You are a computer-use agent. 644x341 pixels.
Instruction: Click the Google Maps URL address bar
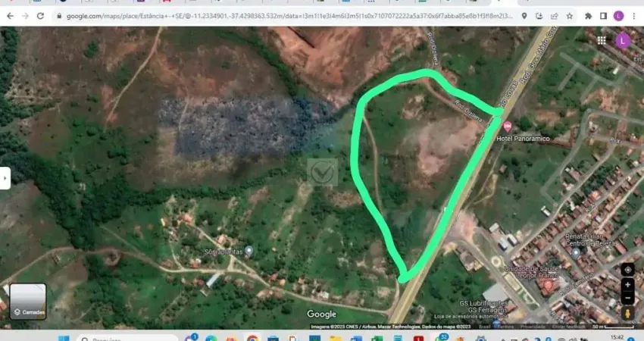click(x=288, y=15)
